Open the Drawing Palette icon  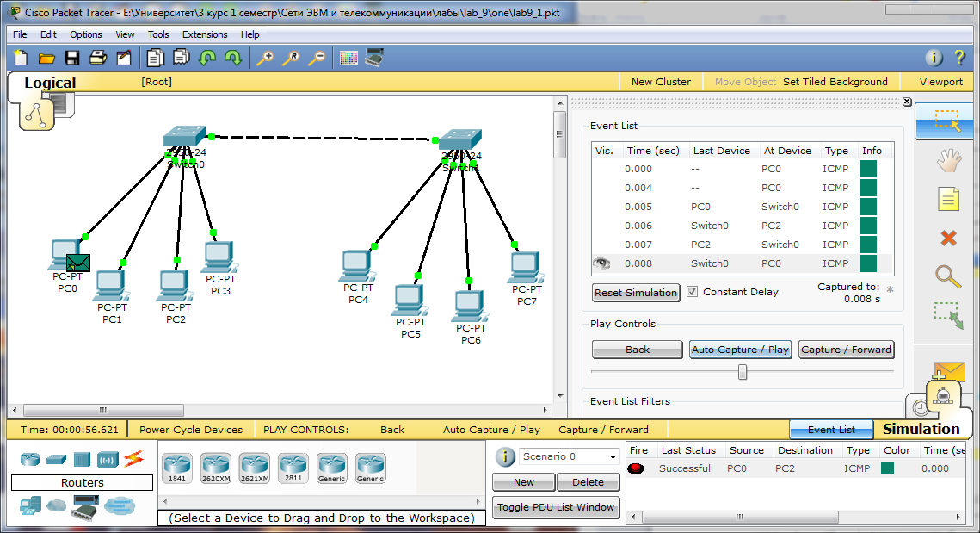348,59
